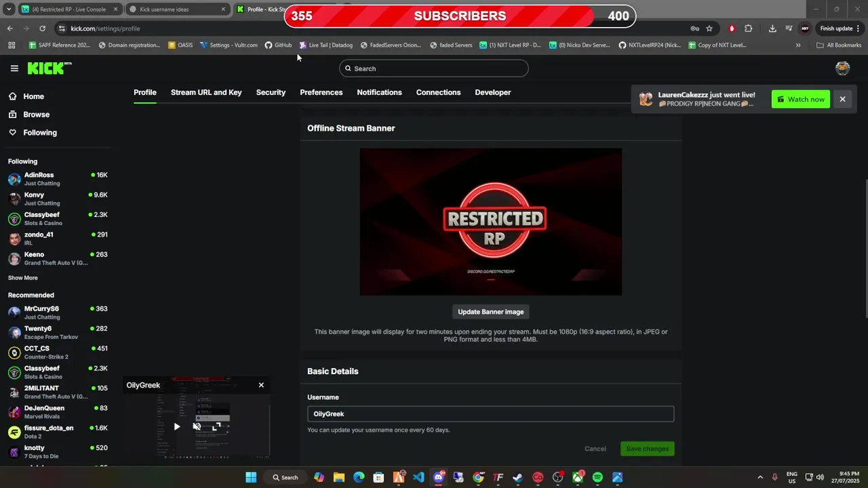Open the browser downloads icon
868x488 pixels.
772,28
